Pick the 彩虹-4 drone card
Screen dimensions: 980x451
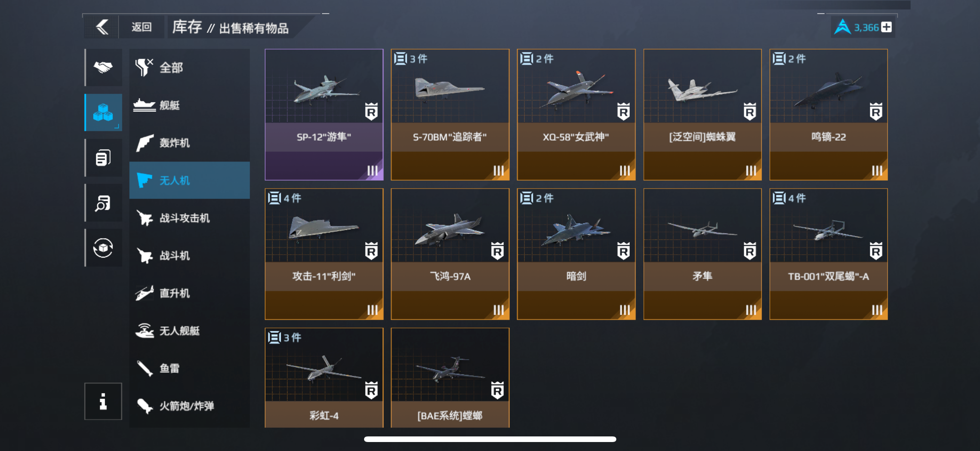tap(324, 378)
